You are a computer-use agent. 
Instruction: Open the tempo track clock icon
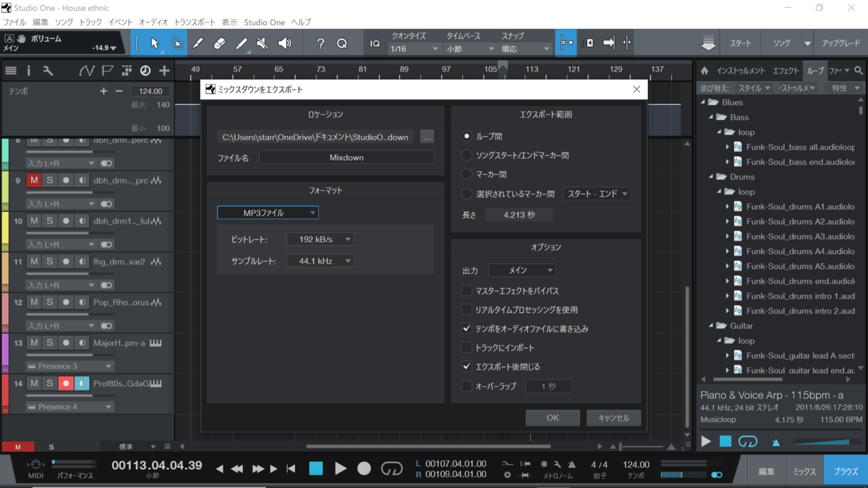(x=145, y=71)
